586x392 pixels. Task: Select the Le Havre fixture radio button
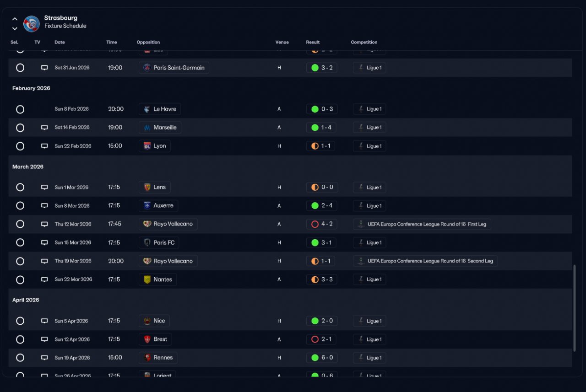pyautogui.click(x=20, y=109)
